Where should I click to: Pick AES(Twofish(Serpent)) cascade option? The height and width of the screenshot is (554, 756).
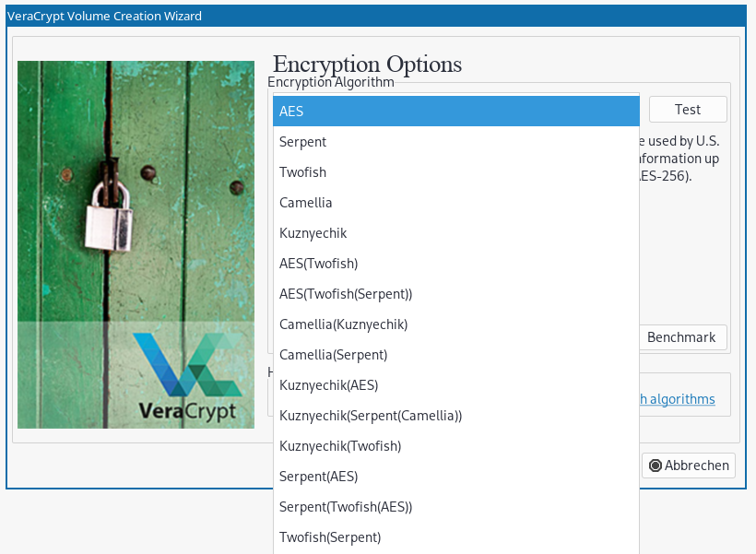(x=456, y=294)
